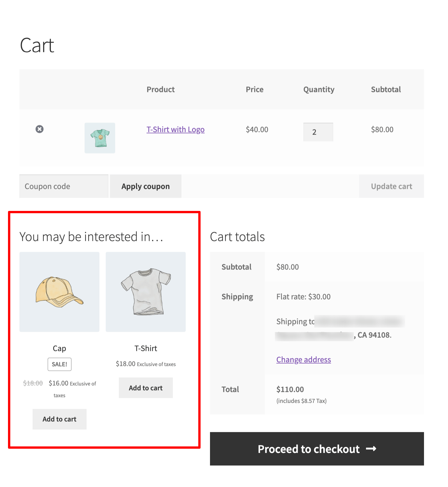Apply the coupon

(x=146, y=186)
